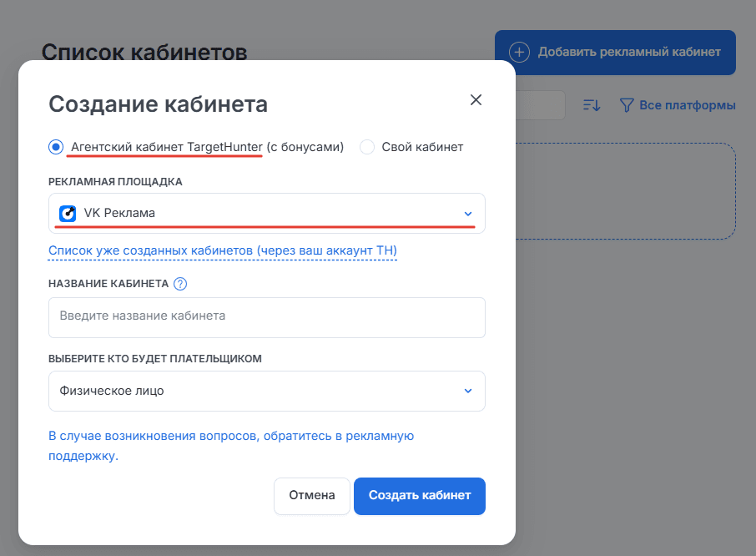Click the help icon next to Название кабинета
Screen dimensions: 756x556
coord(180,284)
